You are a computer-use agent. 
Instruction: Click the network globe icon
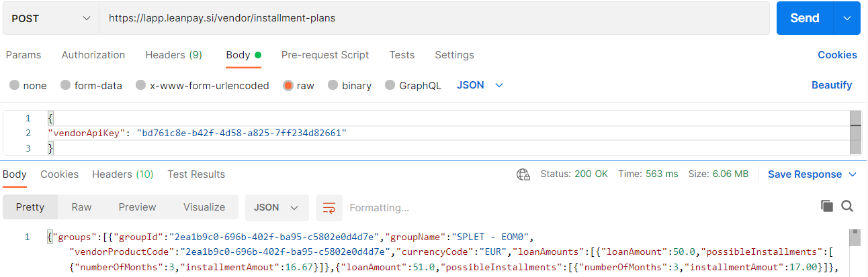click(x=523, y=174)
